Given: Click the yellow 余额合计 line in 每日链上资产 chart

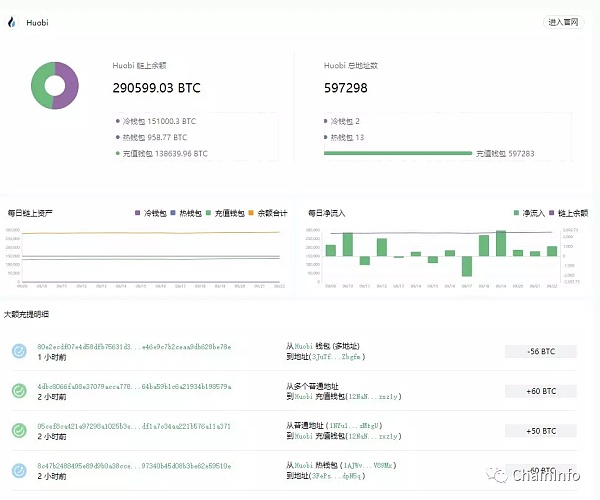Looking at the screenshot, I should pos(149,233).
